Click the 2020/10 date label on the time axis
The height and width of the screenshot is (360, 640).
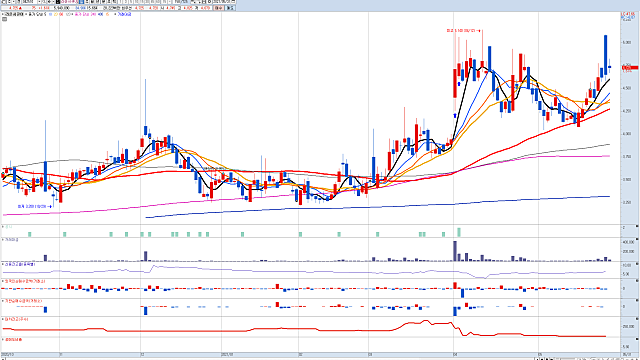(x=7, y=355)
